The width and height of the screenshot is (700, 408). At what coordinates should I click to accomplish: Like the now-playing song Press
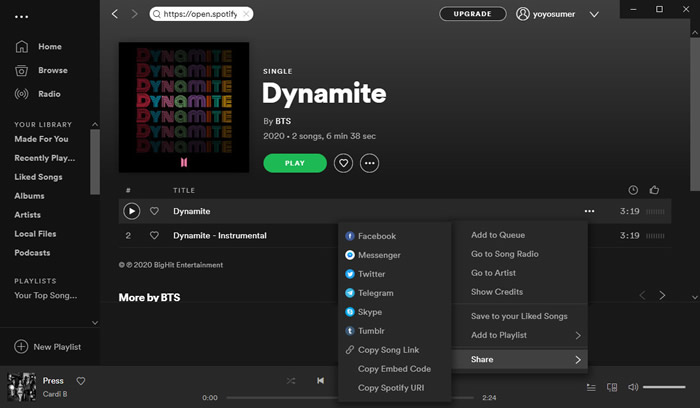(x=81, y=381)
